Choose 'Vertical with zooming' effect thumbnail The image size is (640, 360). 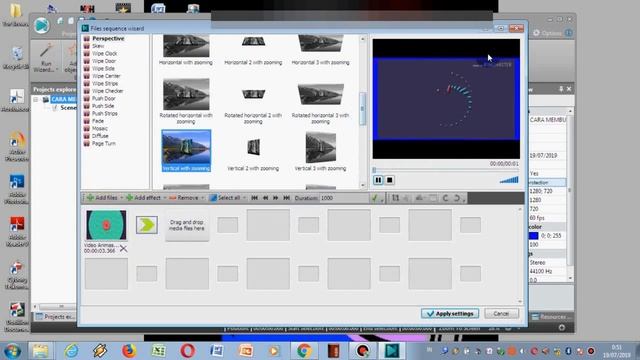186,147
